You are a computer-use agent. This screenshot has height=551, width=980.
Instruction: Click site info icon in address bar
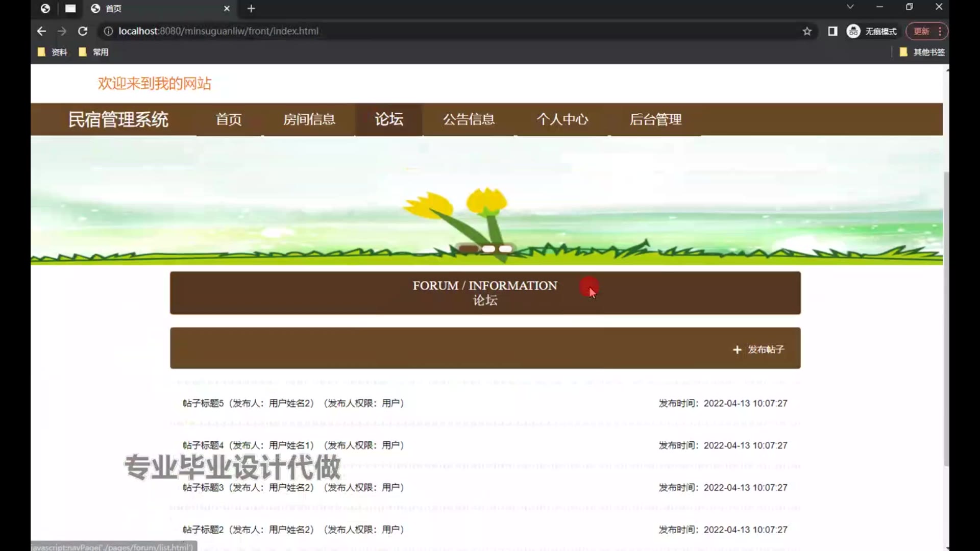pyautogui.click(x=108, y=31)
